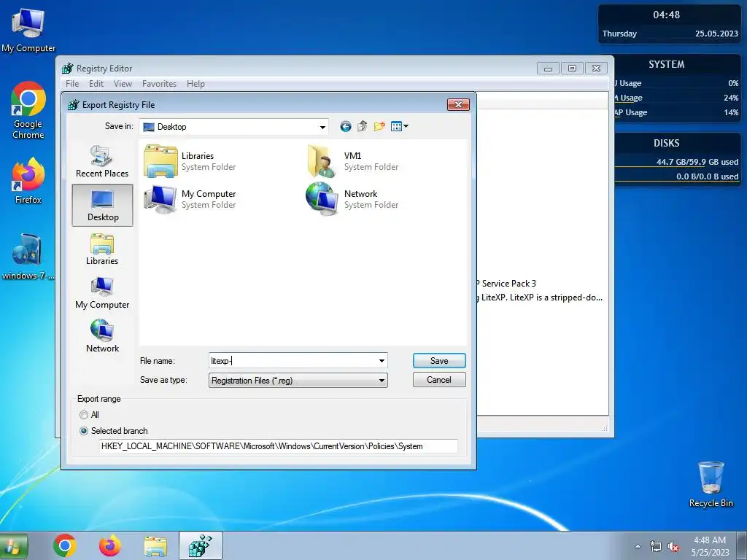747x560 pixels.
Task: Show hidden tray icons arrow
Action: (638, 546)
